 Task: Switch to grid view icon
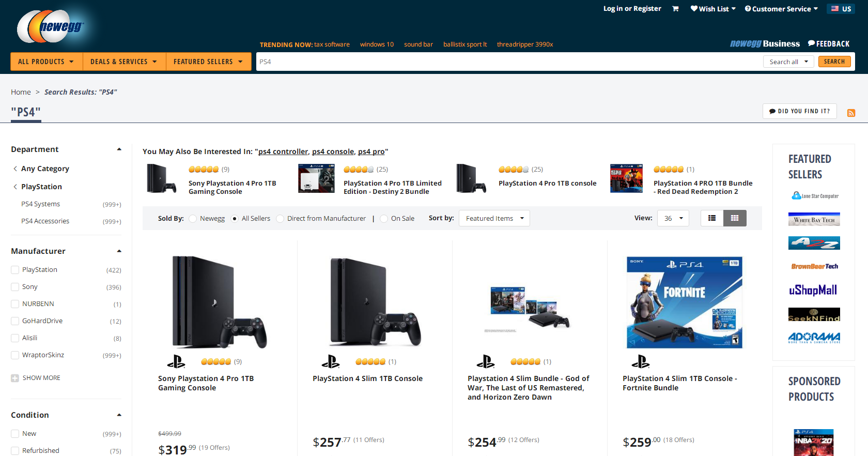(735, 218)
